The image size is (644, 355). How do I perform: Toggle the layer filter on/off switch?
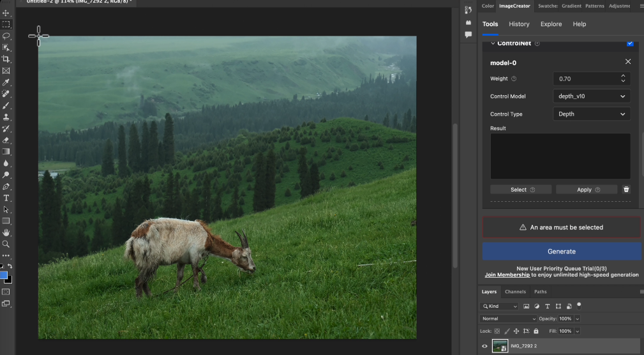[579, 305]
